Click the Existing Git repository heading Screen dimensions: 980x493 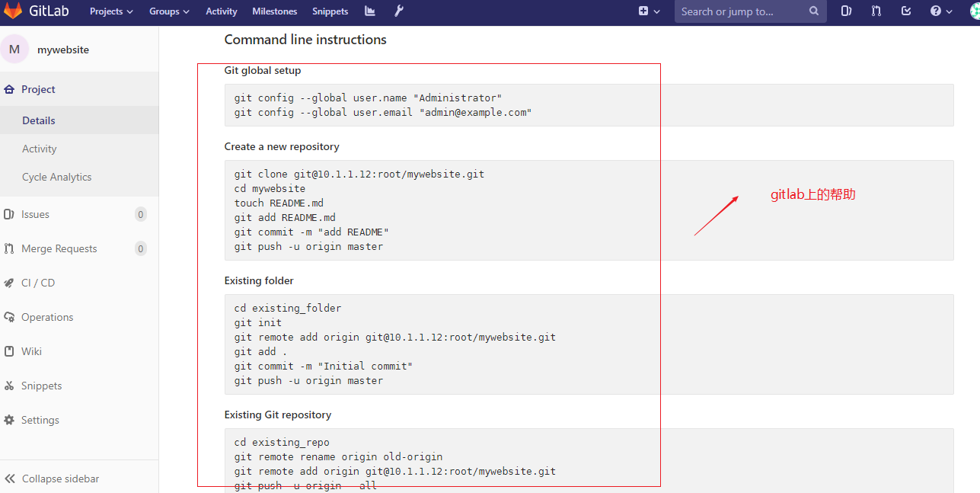click(x=278, y=415)
